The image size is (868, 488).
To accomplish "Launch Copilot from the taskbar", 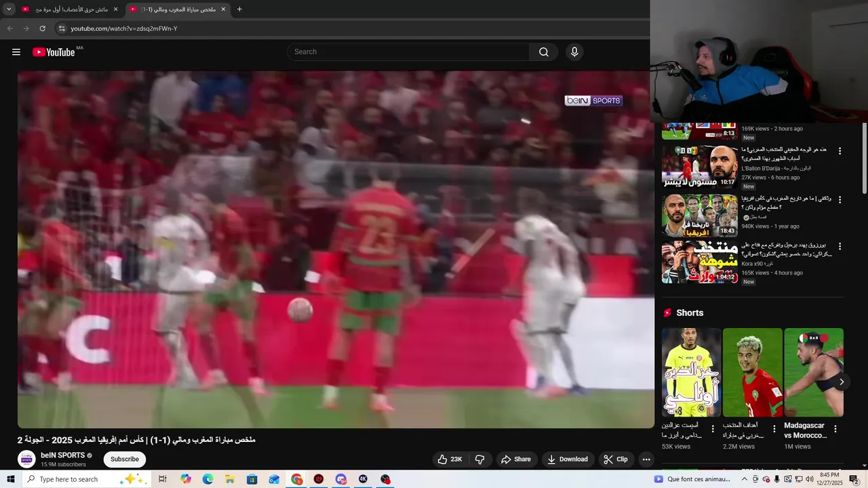I will (186, 479).
